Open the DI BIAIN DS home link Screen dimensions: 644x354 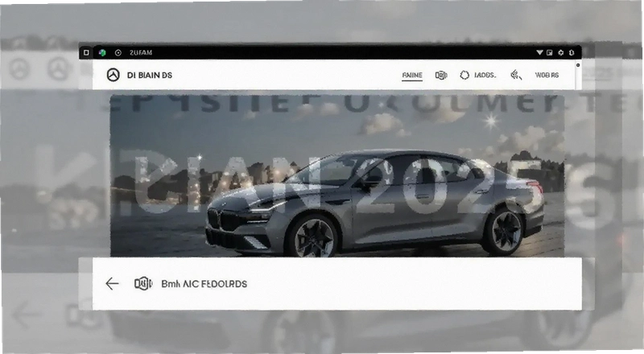(150, 75)
